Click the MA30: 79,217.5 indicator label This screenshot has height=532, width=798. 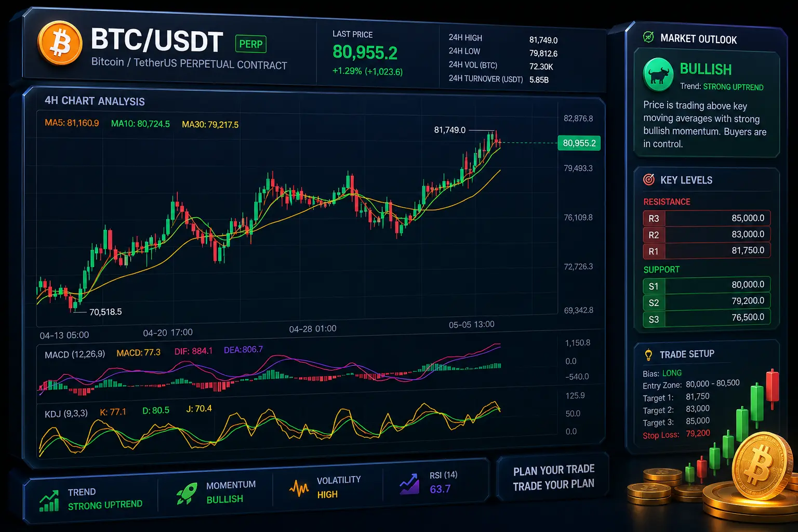210,125
